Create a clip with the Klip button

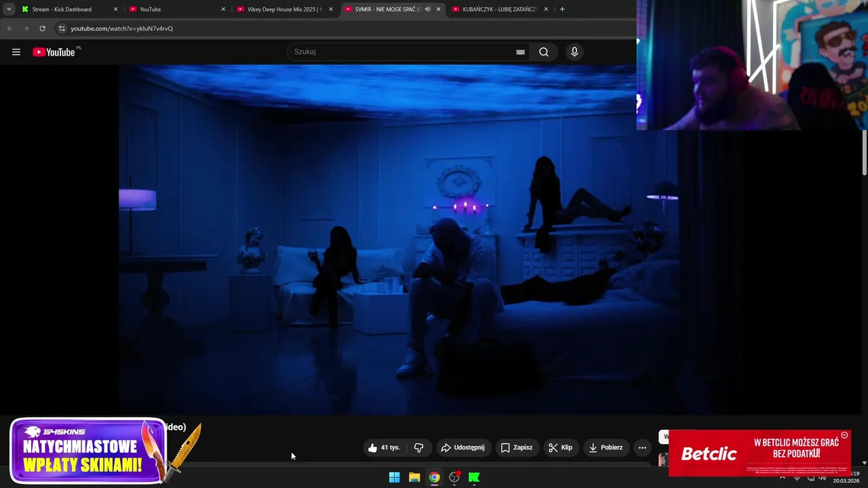tap(560, 447)
